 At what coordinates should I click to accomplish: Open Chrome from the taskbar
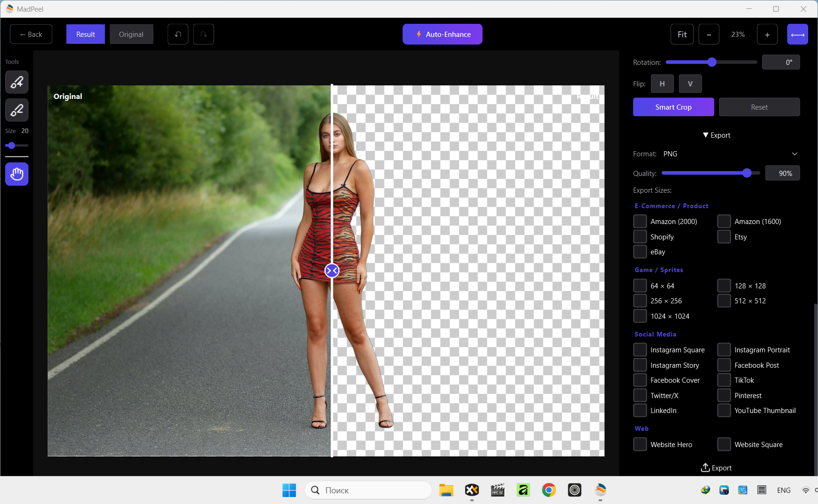[549, 490]
